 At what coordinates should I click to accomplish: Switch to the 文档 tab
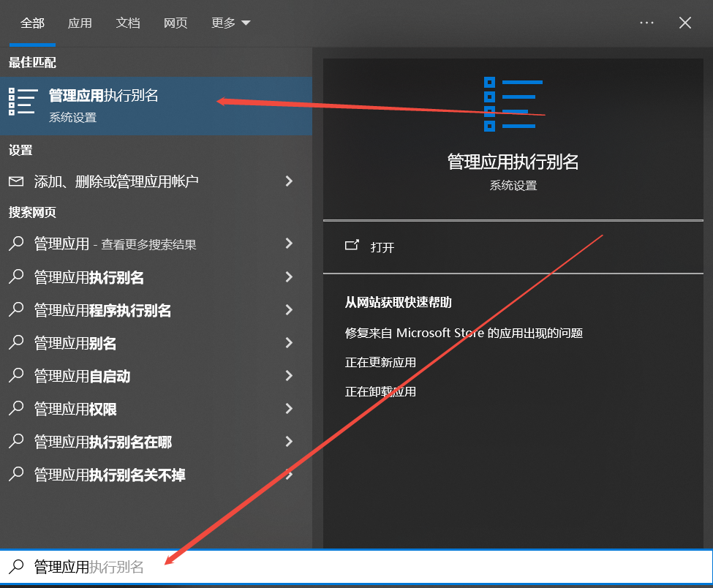click(x=128, y=23)
